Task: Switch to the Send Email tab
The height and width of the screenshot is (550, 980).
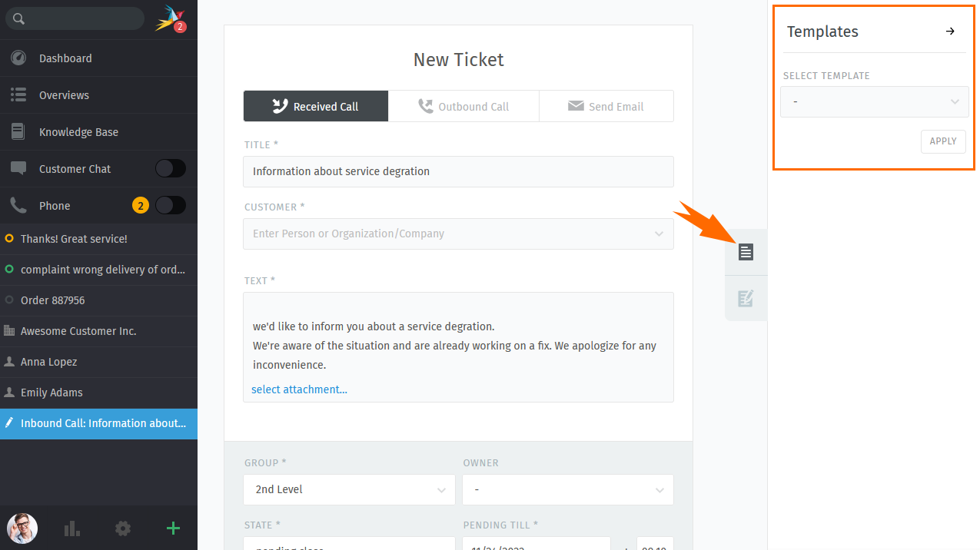Action: 606,107
